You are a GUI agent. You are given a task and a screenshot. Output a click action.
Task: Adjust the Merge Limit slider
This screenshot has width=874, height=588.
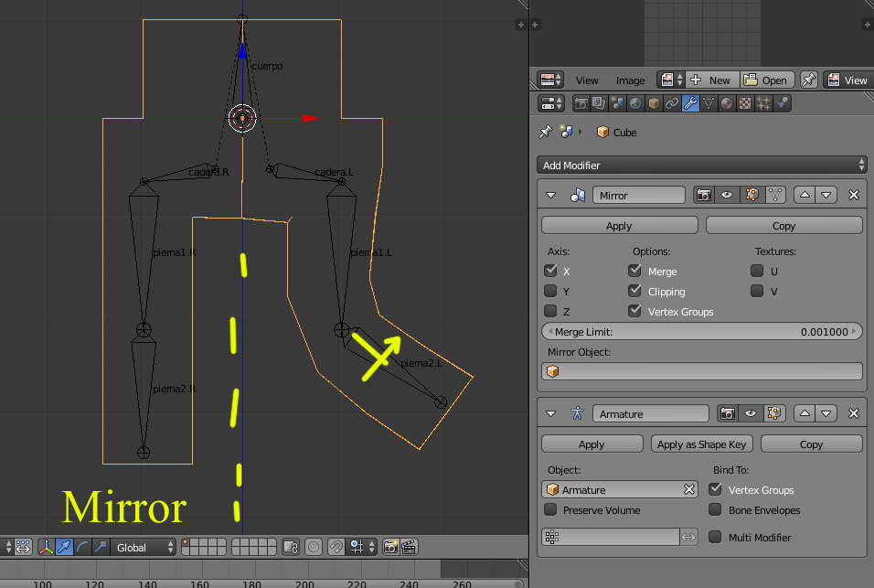[x=701, y=332]
